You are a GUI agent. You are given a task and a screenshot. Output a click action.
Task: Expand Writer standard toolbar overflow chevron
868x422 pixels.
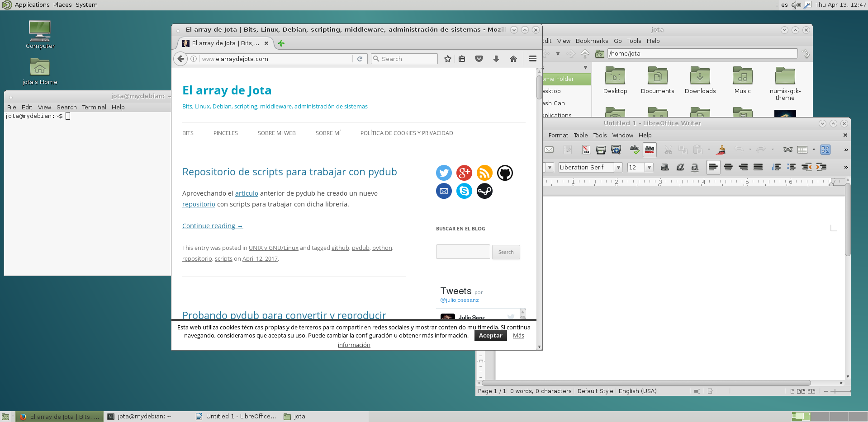tap(846, 150)
